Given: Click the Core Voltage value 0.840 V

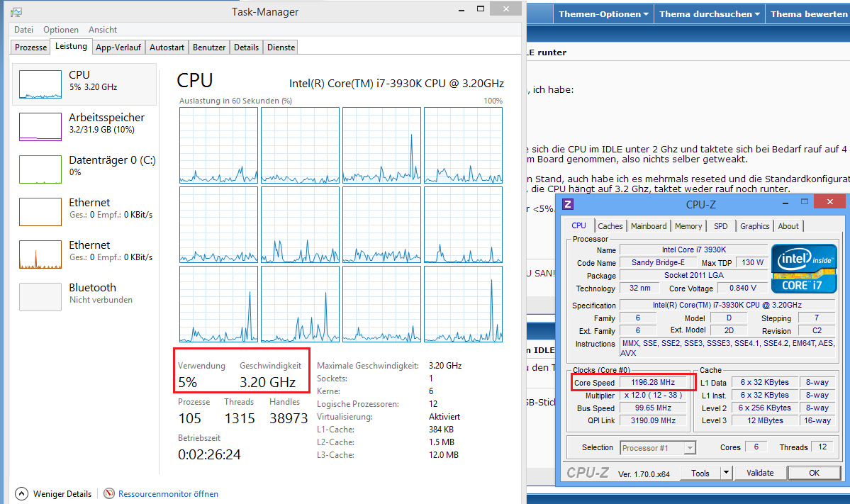Looking at the screenshot, I should point(742,288).
